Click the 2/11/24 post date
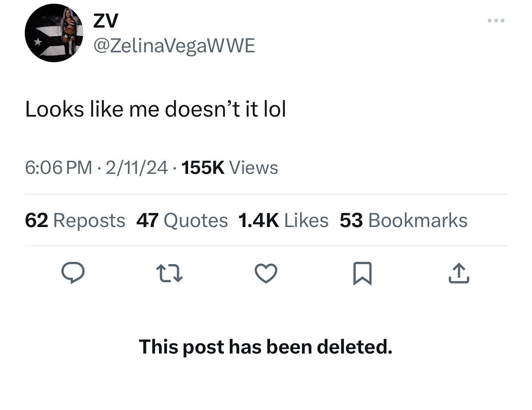This screenshot has height=410, width=532. (137, 168)
